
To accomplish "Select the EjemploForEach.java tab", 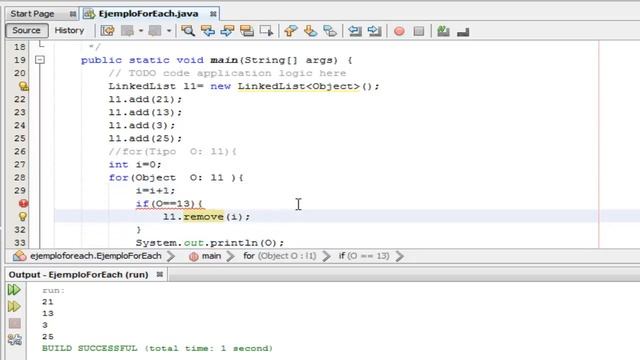I will click(149, 14).
